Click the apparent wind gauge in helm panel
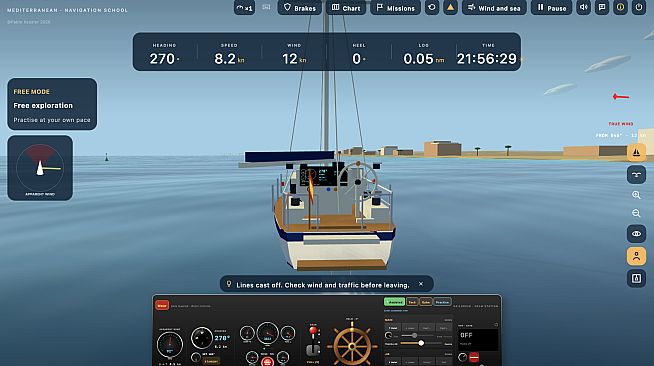The height and width of the screenshot is (366, 654). point(170,345)
